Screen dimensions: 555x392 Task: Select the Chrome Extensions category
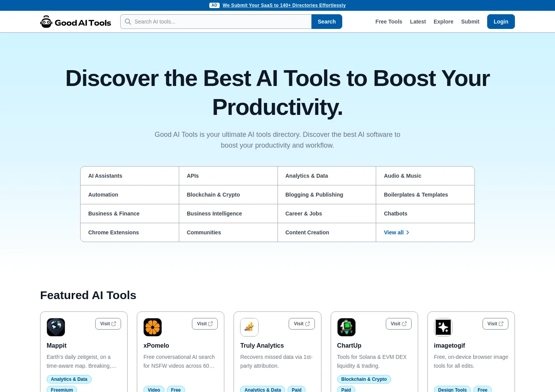(x=129, y=232)
